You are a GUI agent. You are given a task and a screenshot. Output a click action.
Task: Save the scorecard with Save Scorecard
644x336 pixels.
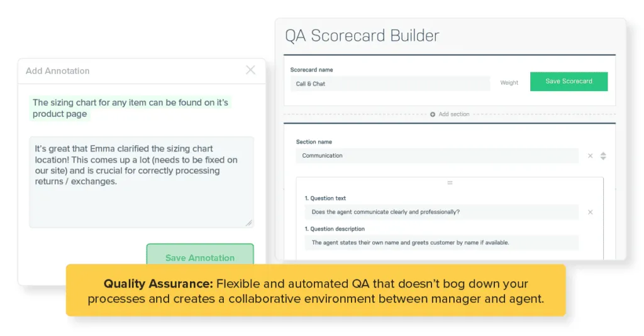pos(569,82)
